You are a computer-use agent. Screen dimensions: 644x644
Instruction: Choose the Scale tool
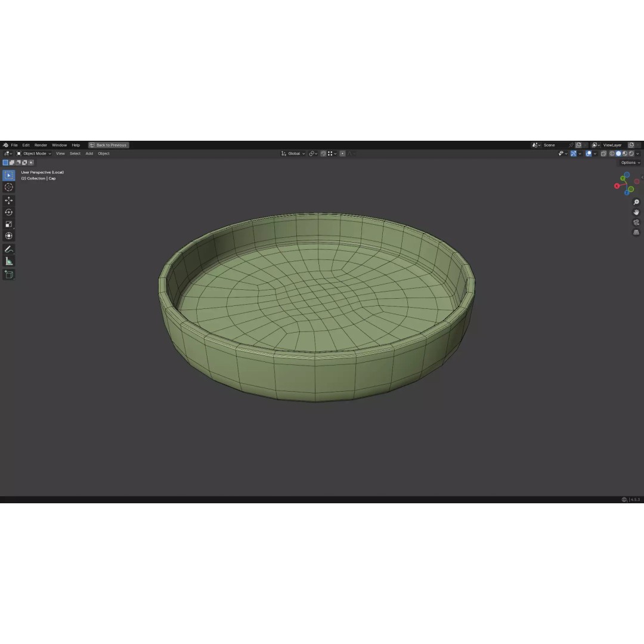8,224
